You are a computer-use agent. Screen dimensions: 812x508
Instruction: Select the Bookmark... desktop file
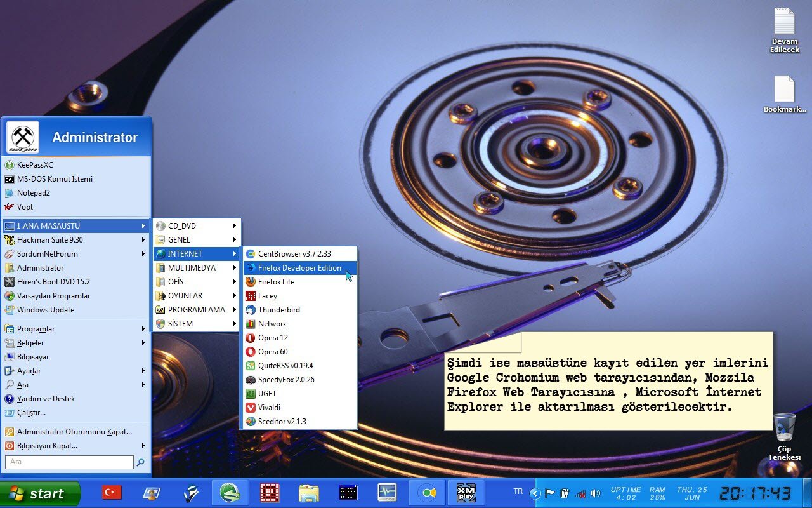click(785, 95)
